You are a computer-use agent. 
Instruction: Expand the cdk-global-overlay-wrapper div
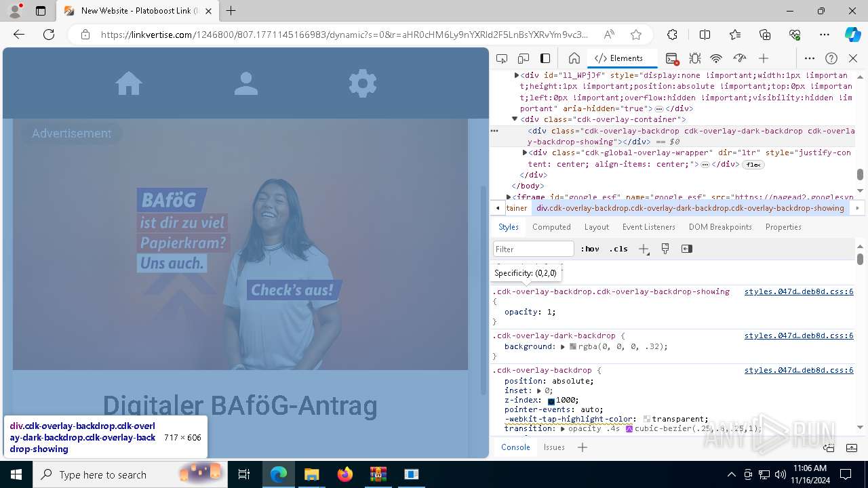click(x=525, y=152)
